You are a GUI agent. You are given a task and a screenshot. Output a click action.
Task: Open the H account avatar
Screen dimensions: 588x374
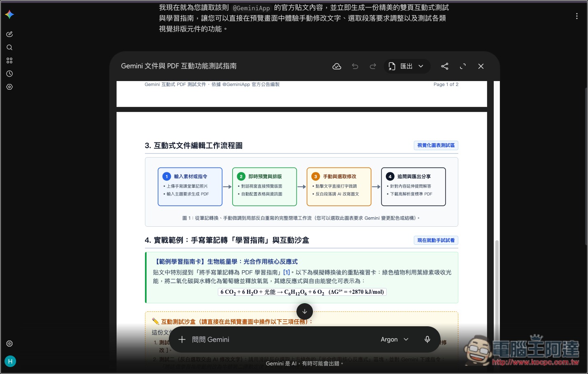coord(10,361)
